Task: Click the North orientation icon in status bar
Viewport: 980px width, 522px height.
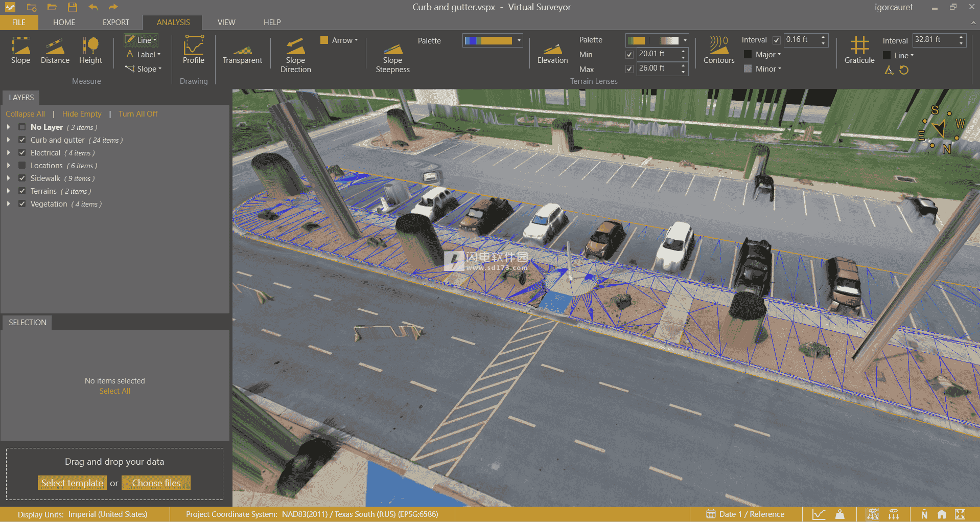Action: (924, 514)
